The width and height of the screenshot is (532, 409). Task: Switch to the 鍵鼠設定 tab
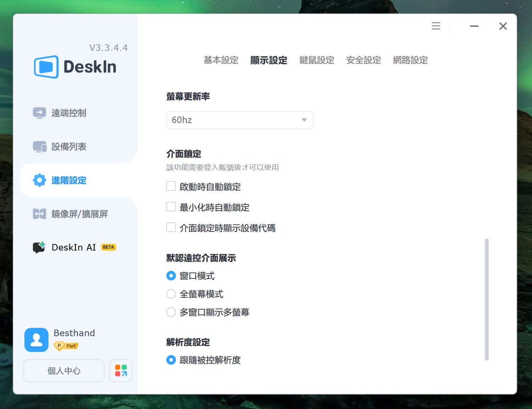coord(317,60)
